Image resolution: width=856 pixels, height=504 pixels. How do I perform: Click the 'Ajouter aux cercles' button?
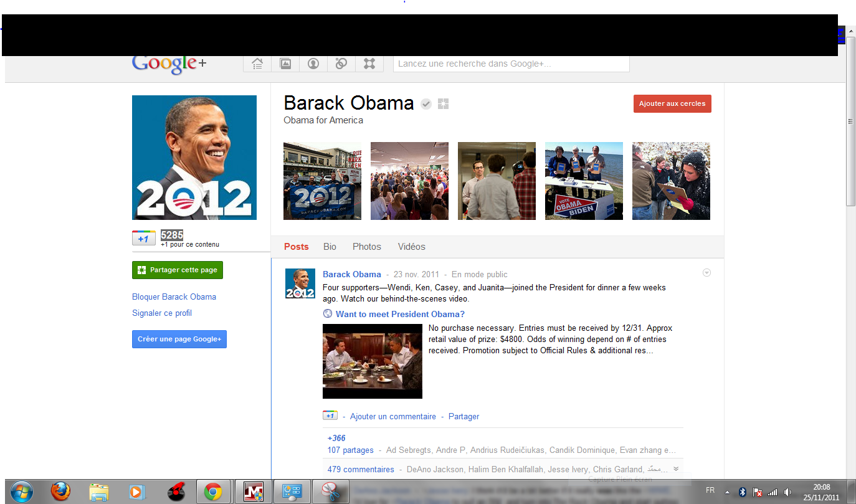click(x=672, y=103)
